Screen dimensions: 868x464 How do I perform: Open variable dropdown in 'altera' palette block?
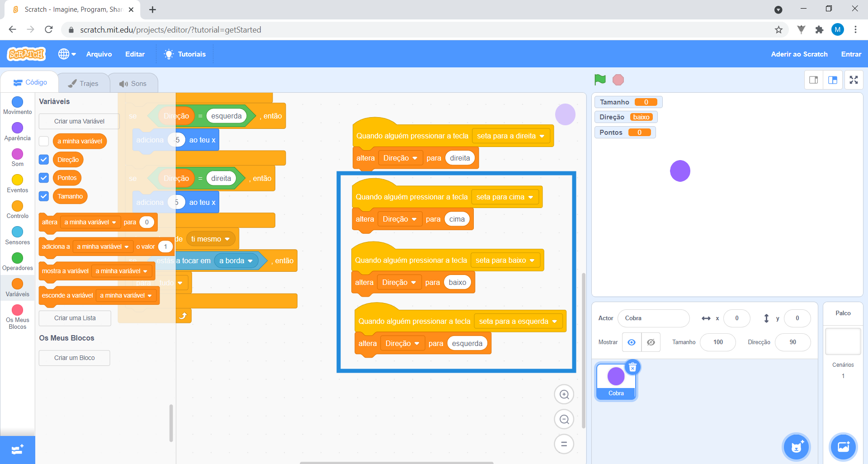pos(90,222)
